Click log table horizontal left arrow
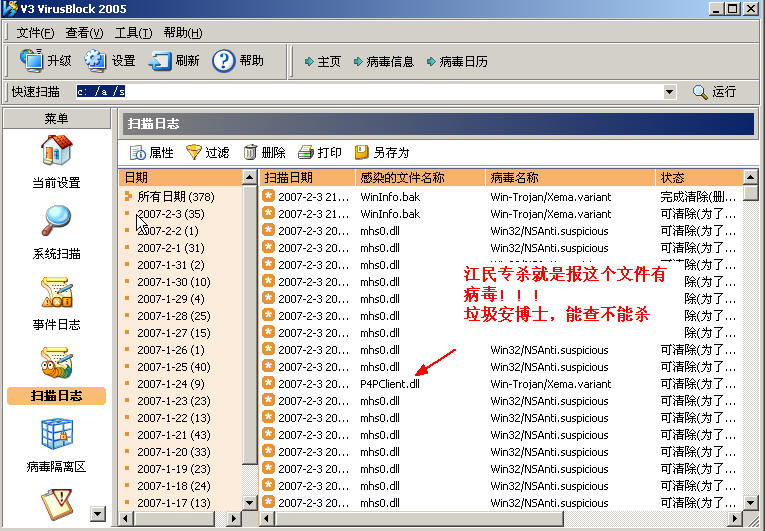This screenshot has width=765, height=531. pyautogui.click(x=266, y=518)
